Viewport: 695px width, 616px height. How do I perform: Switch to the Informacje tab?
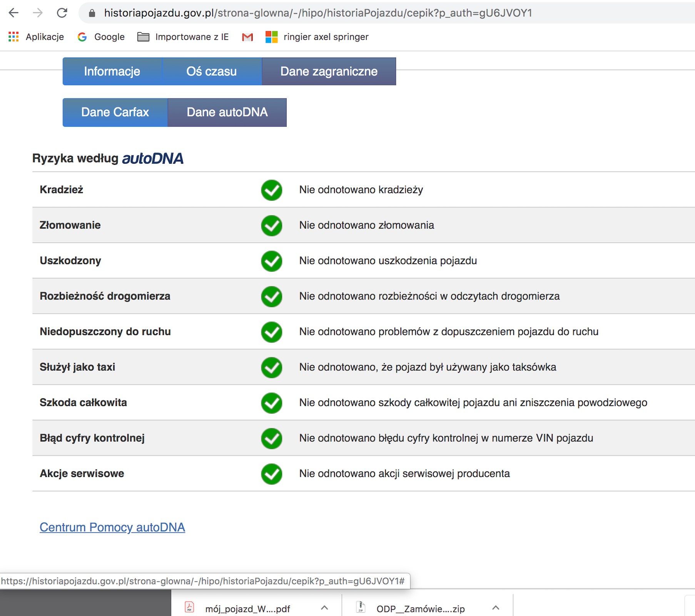pos(112,71)
